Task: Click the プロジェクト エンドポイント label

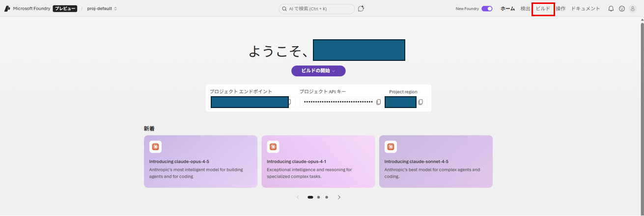Action: click(x=241, y=91)
